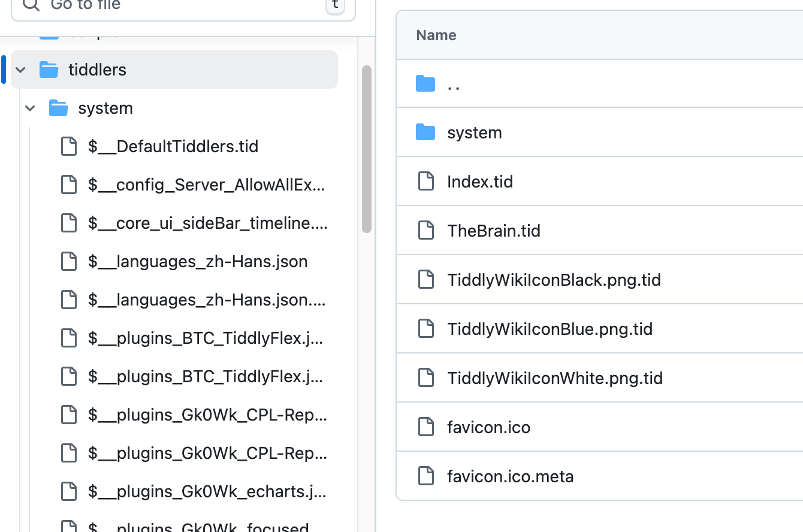Open $__DefaultTiddlers.tid in the tree
Screen dimensions: 803x532
(x=173, y=147)
